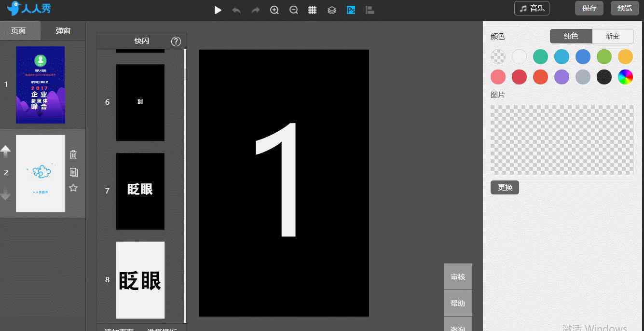The width and height of the screenshot is (644, 331).
Task: Select the 纯色 solid color mode
Action: [x=571, y=36]
